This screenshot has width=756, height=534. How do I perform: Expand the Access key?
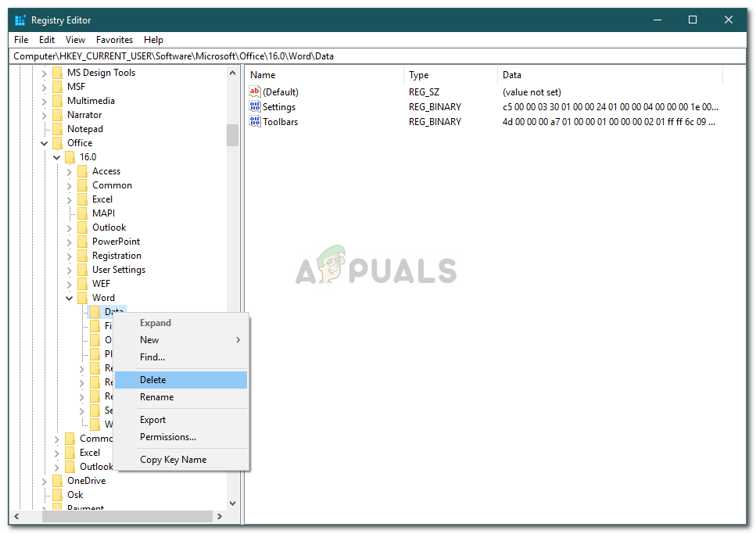[x=70, y=172]
